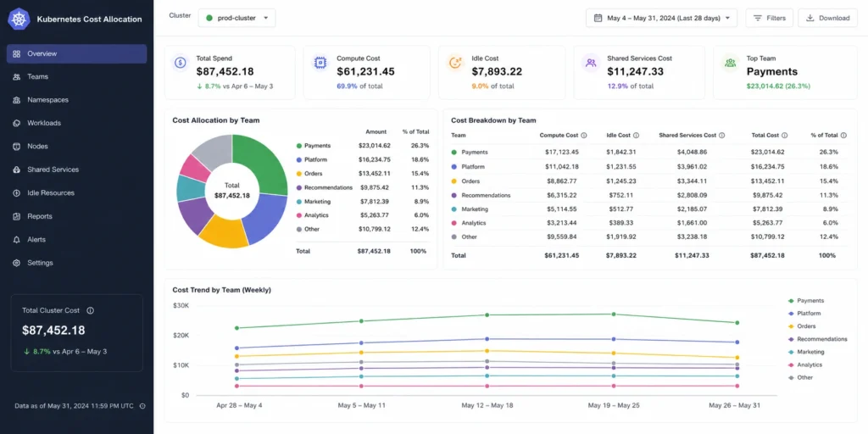Go to Namespaces in sidebar
Viewport: 868px width, 434px height.
[x=76, y=100]
